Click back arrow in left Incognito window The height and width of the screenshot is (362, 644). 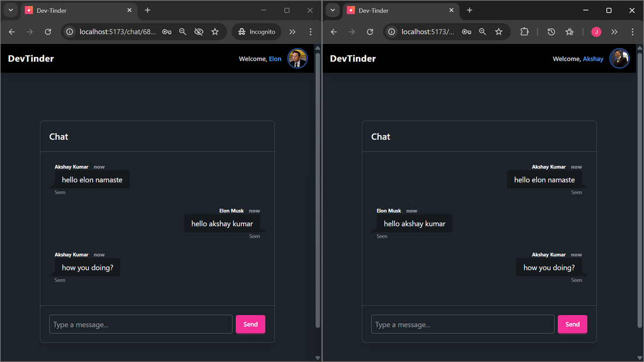click(x=12, y=32)
